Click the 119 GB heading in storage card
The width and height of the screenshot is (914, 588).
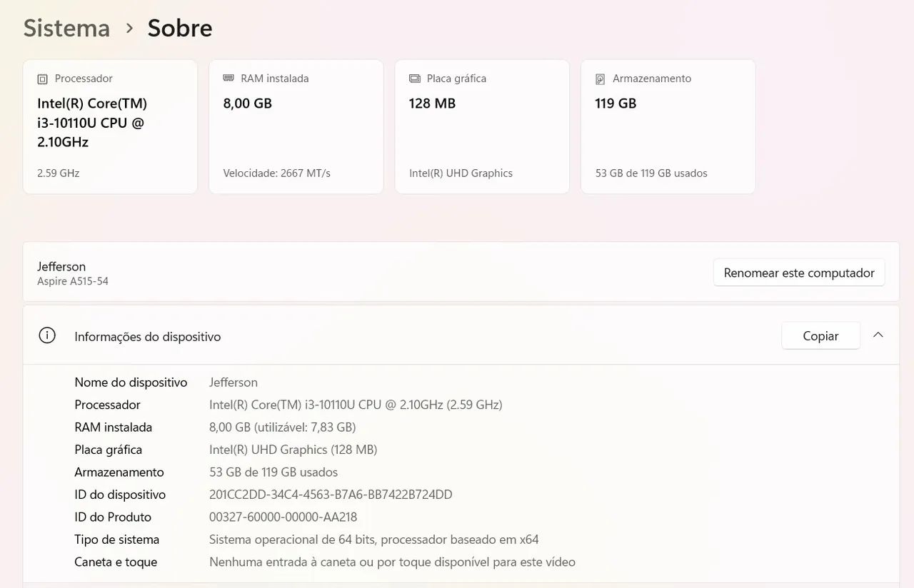(616, 103)
